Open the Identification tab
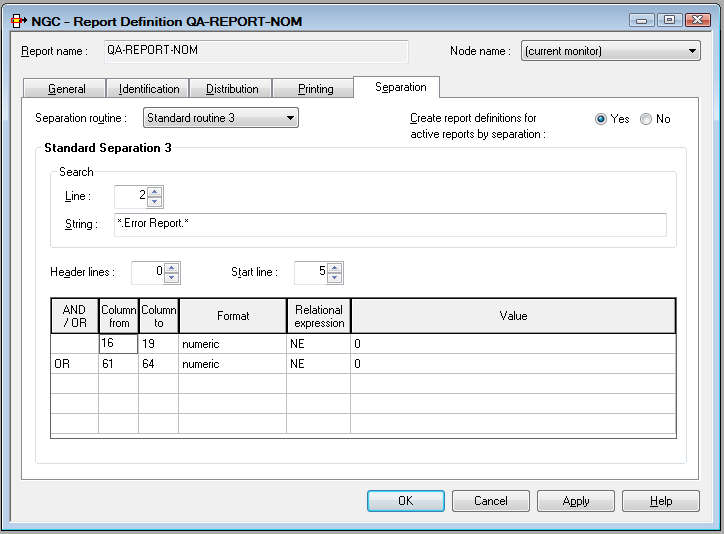Image resolution: width=724 pixels, height=534 pixels. pos(149,89)
